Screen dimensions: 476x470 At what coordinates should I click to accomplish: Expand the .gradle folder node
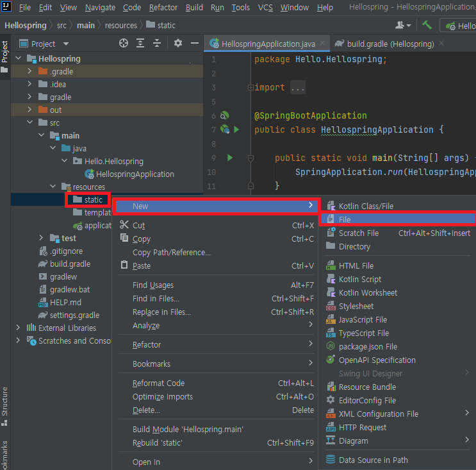[x=29, y=71]
